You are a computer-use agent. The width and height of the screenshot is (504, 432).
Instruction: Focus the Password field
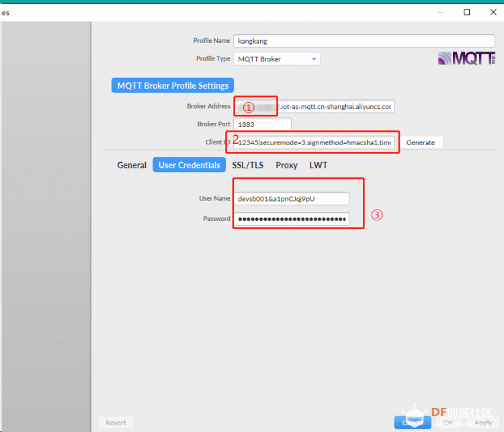[x=291, y=219]
